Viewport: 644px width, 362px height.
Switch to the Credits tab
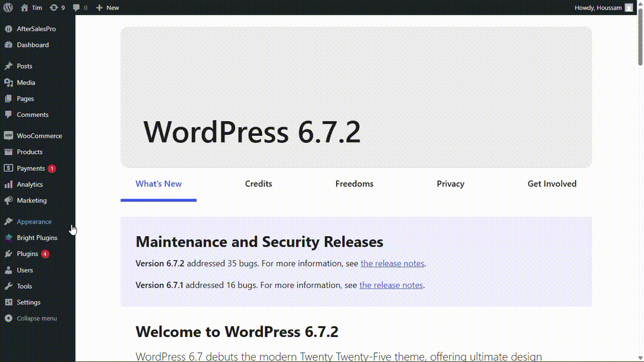pos(258,184)
